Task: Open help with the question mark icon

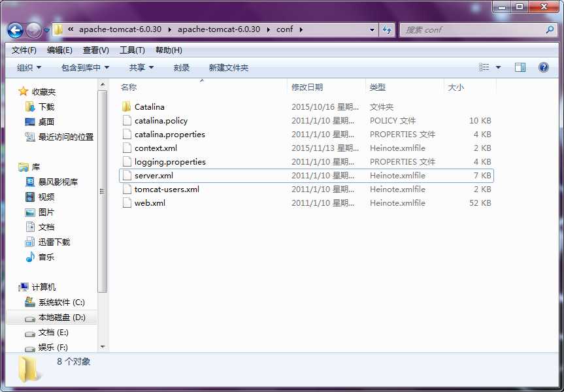Action: (x=544, y=67)
